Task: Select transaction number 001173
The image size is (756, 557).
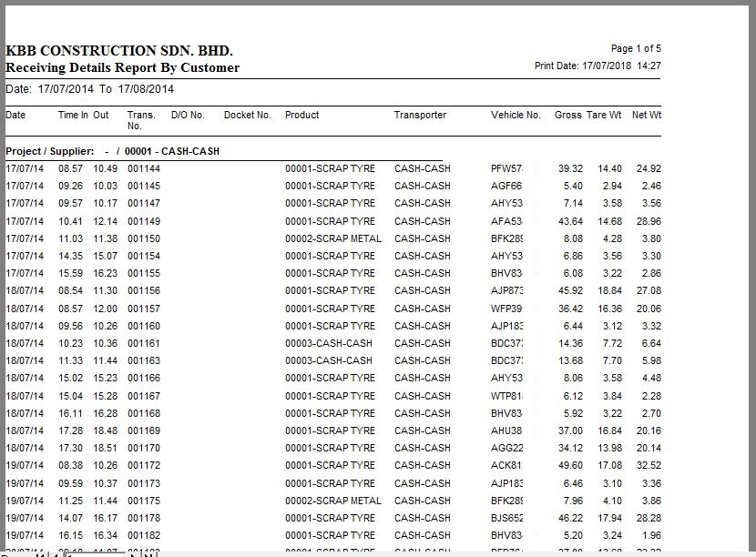Action: point(144,484)
